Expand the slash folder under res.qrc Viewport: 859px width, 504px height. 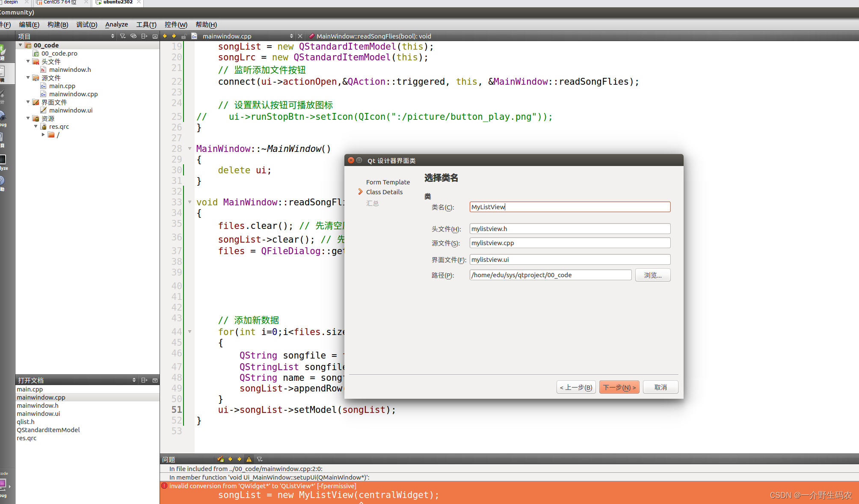[x=43, y=134]
